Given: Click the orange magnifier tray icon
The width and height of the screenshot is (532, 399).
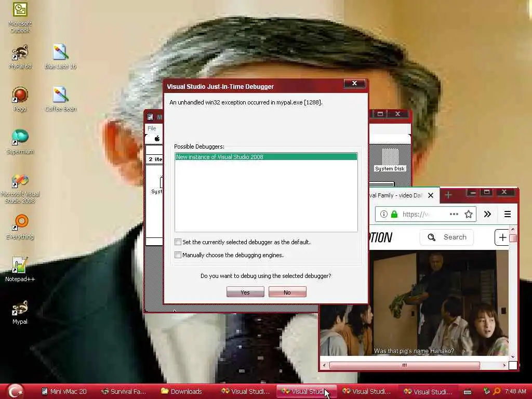Looking at the screenshot, I should click(497, 392).
